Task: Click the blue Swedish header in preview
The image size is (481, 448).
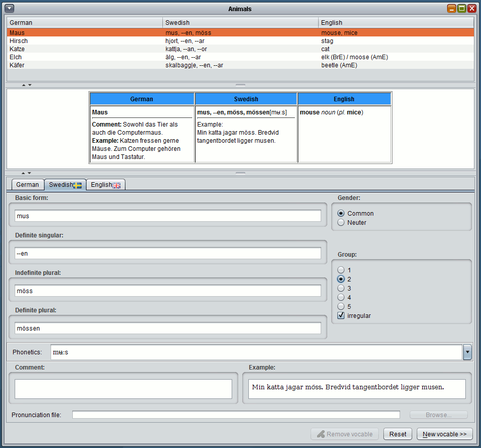Action: tap(246, 99)
